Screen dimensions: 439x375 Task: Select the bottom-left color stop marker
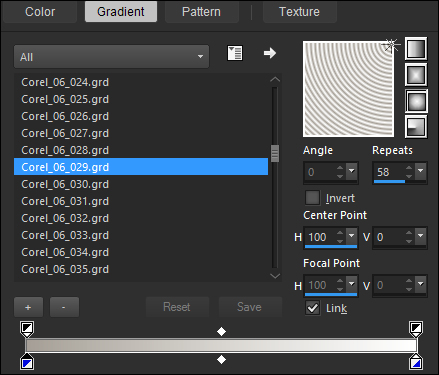click(x=27, y=362)
